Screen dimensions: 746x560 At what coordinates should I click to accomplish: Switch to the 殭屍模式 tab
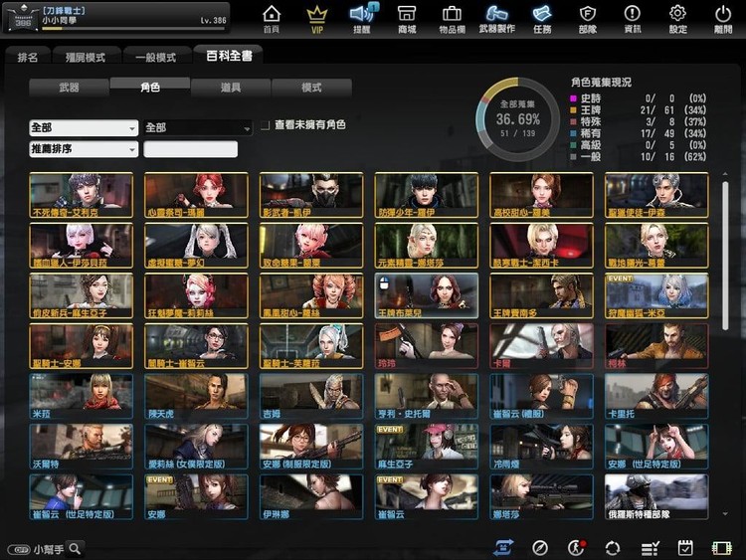click(86, 58)
